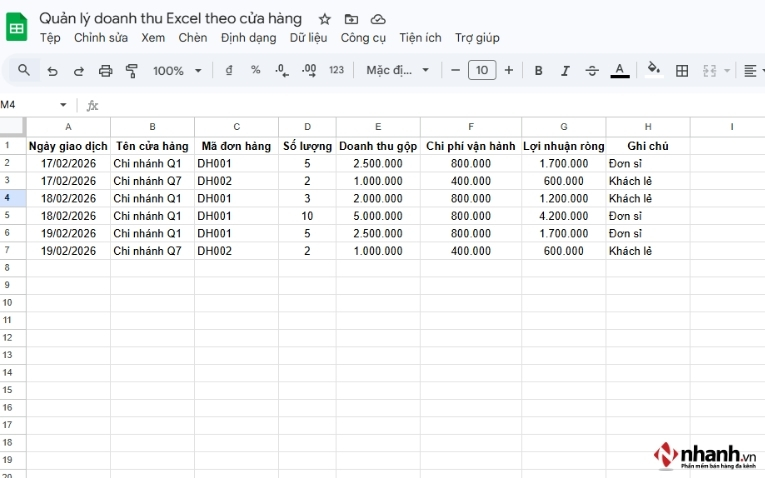Viewport: 765px width, 478px height.
Task: Open more number formats 123
Action: tap(336, 70)
